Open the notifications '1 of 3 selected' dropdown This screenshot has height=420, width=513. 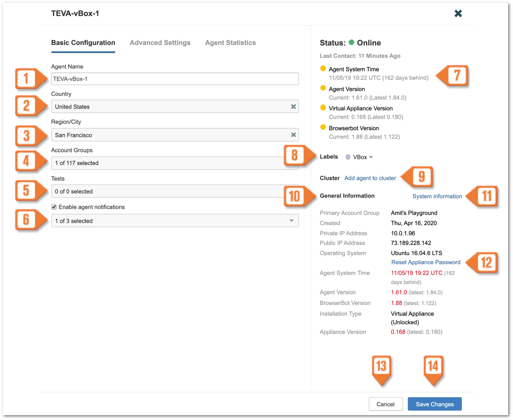291,221
